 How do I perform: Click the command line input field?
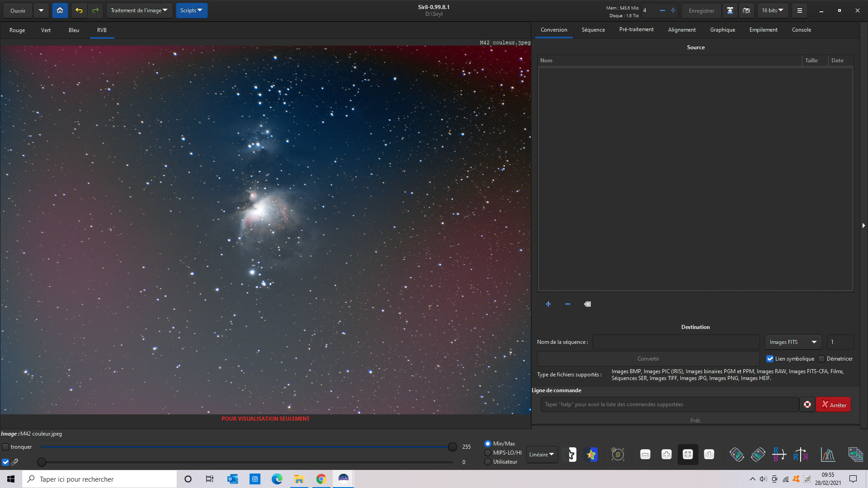pyautogui.click(x=669, y=404)
